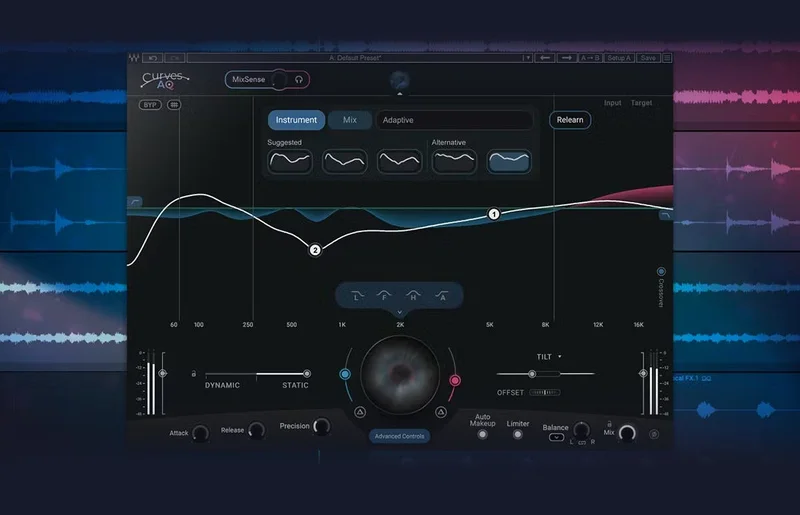Toggle the grid display icon next to BYP
Image resolution: width=800 pixels, height=515 pixels.
point(174,105)
